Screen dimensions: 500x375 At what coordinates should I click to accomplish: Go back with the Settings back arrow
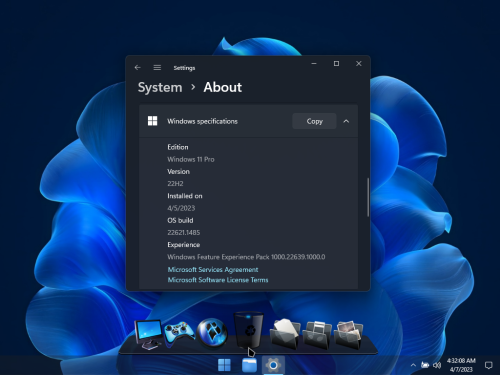tap(138, 68)
